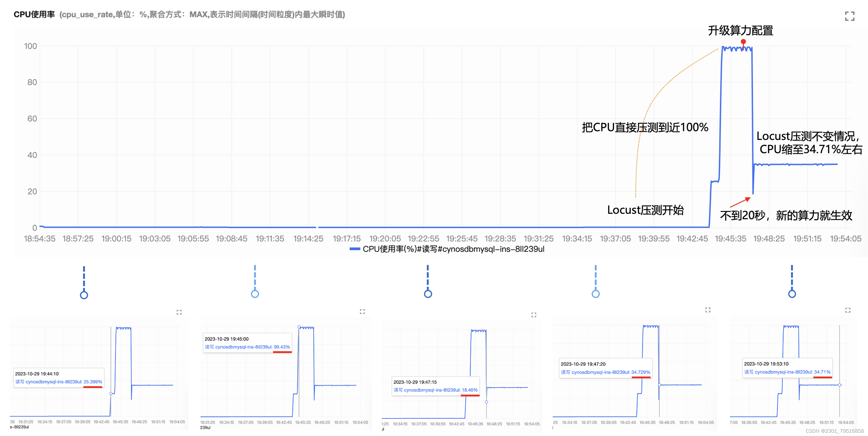Screen dimensions: 868x436
Task: Click the tooltip value 34.729%
Action: pyautogui.click(x=641, y=372)
